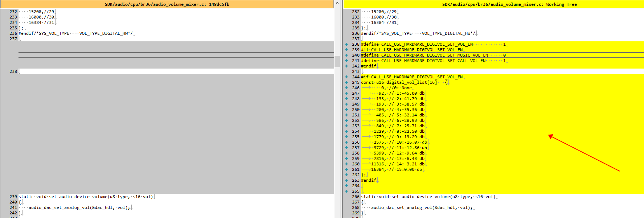Select the plus marker at line 255

point(346,137)
